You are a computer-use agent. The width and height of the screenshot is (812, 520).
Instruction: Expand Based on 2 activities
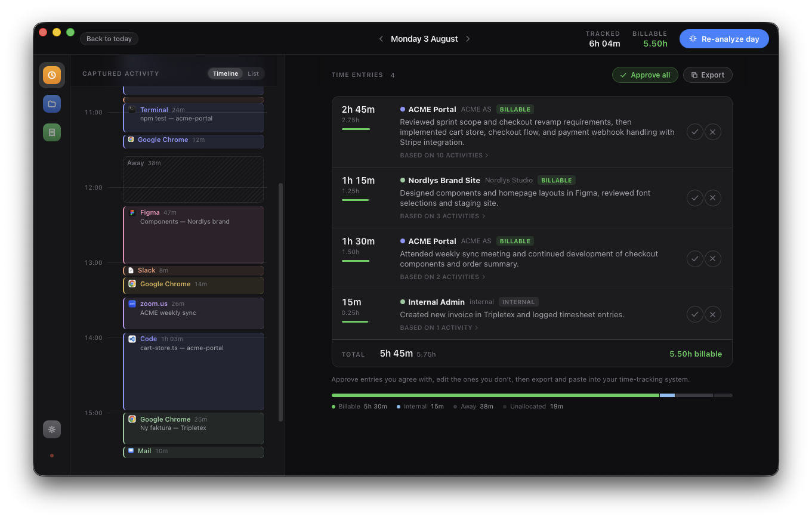[442, 277]
